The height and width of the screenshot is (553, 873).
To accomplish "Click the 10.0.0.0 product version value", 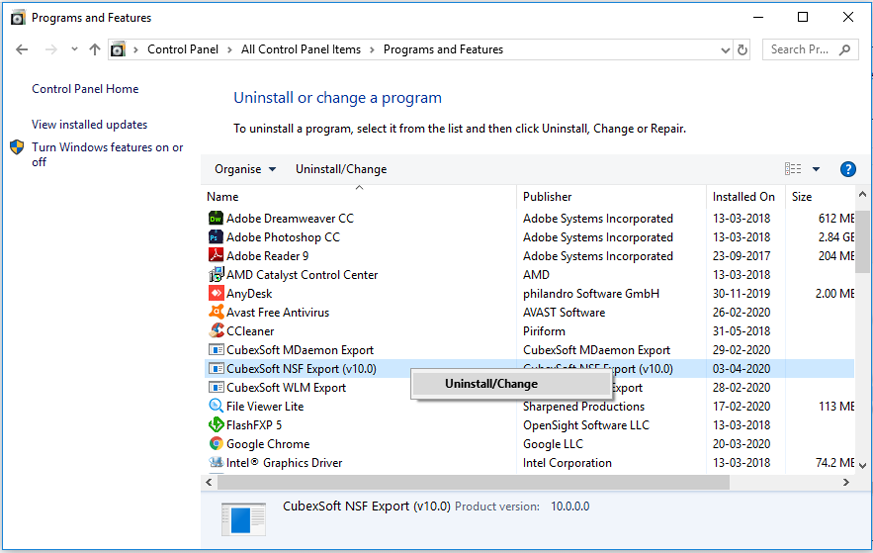I will [x=570, y=506].
